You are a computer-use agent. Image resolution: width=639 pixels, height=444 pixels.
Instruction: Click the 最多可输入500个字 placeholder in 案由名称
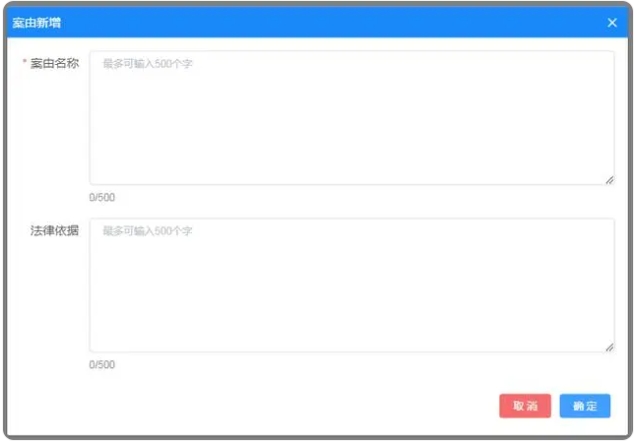pos(147,64)
